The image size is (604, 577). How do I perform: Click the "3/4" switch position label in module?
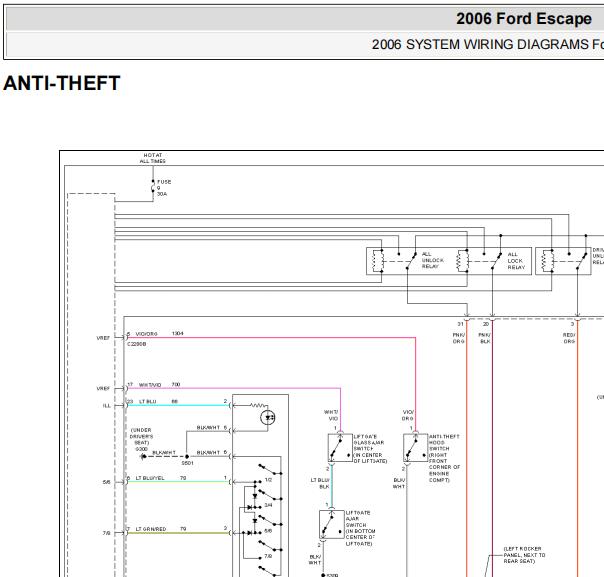268,505
